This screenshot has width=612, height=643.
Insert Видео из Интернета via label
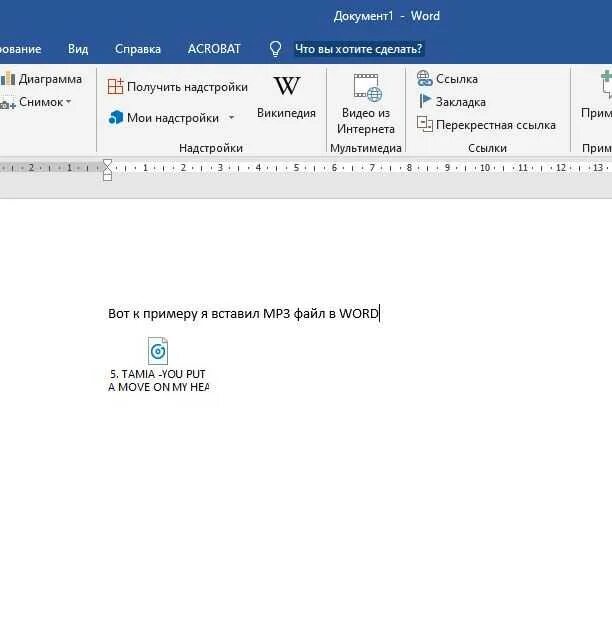click(x=366, y=121)
